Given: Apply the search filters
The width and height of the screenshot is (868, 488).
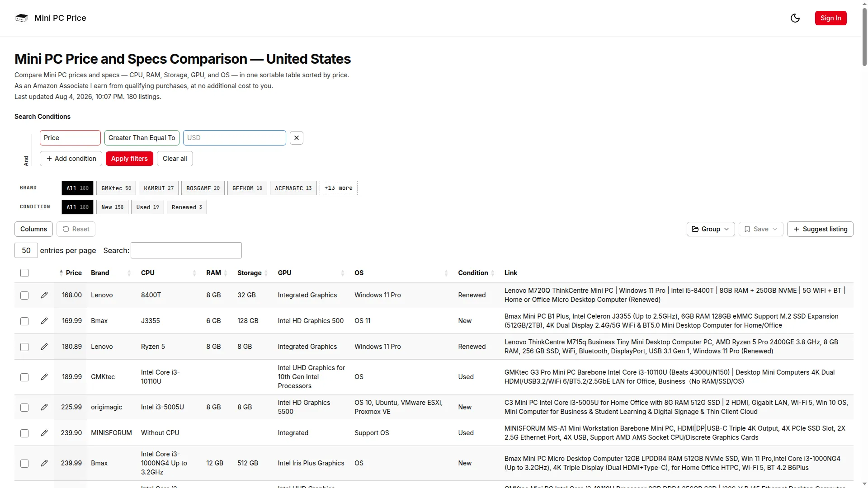Looking at the screenshot, I should click(x=129, y=159).
